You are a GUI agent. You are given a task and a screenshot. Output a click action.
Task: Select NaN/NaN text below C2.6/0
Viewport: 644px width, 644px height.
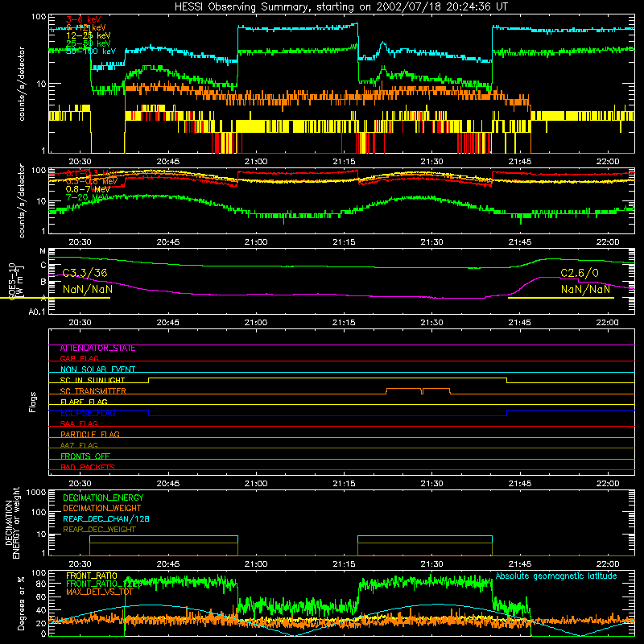(x=585, y=289)
